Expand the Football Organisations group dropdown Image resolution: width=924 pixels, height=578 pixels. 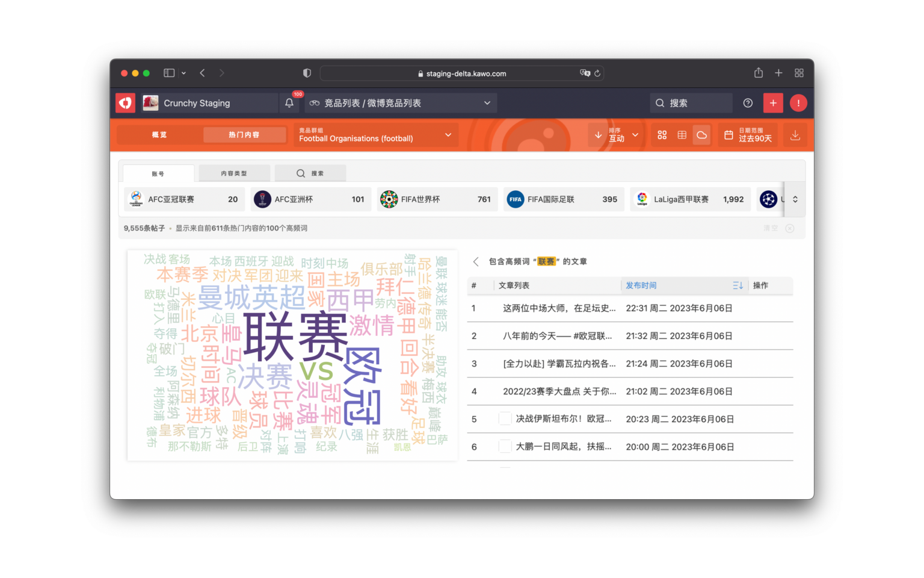(x=448, y=135)
